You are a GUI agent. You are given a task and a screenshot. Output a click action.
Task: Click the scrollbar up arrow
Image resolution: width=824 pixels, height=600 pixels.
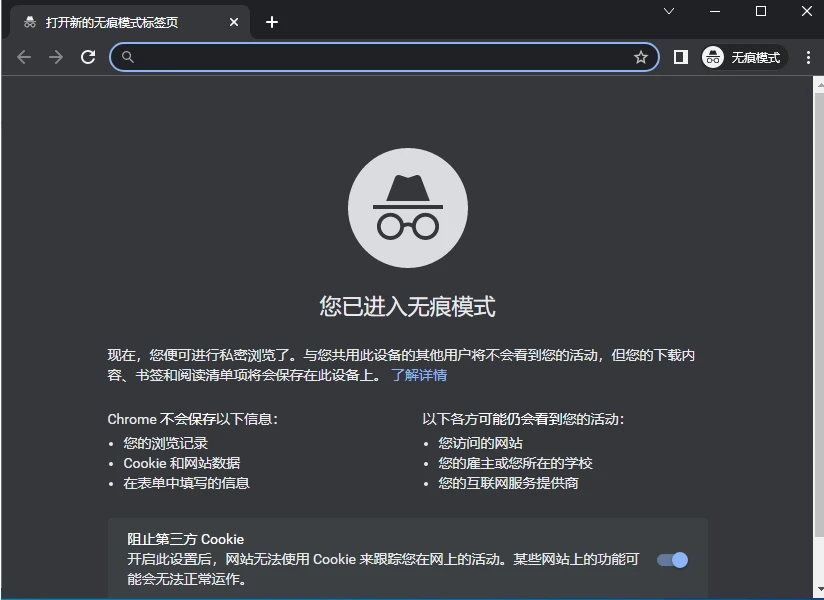818,82
